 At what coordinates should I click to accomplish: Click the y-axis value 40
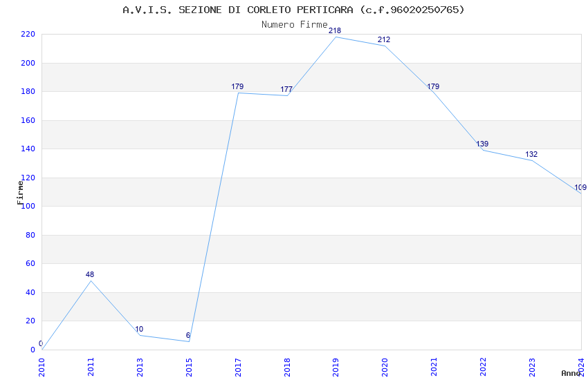tap(30, 292)
